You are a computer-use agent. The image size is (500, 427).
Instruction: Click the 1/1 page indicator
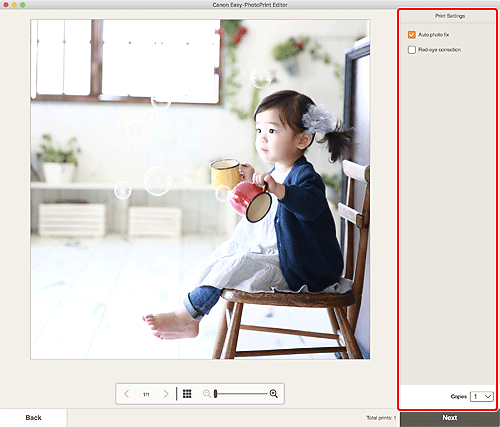click(146, 394)
